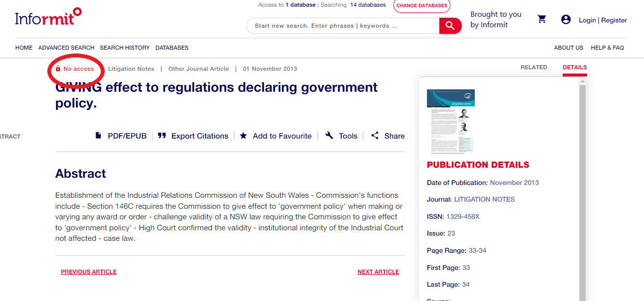The height and width of the screenshot is (301, 644).
Task: Click the details panel vertical scrollbar
Action: tap(582, 191)
